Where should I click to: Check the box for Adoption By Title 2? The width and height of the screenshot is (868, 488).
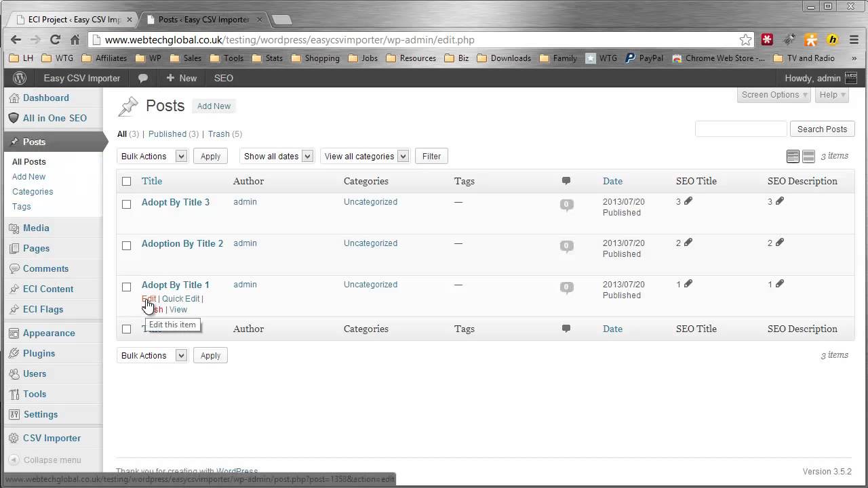126,245
